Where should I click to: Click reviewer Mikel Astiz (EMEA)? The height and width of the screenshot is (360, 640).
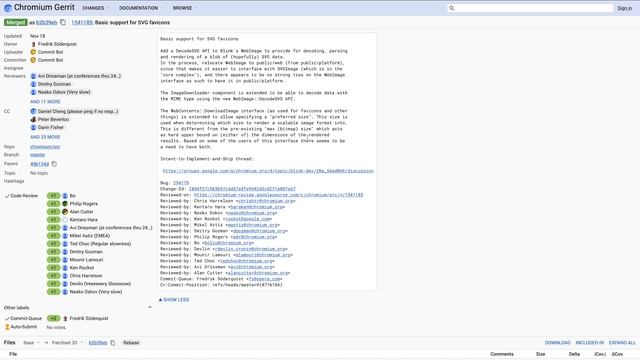[x=90, y=236]
